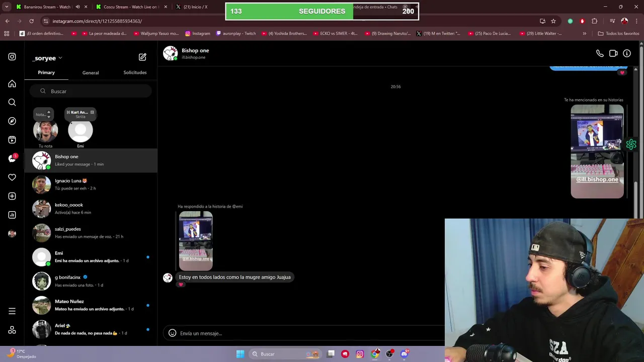The image size is (644, 362).
Task: Open the apps grid icon at sidebar bottom
Action: click(x=12, y=330)
